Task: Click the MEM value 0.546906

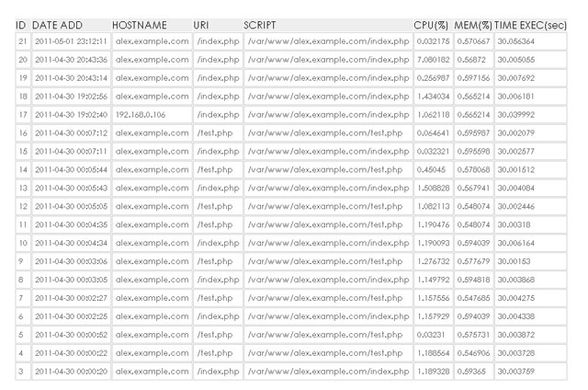Action: [474, 351]
